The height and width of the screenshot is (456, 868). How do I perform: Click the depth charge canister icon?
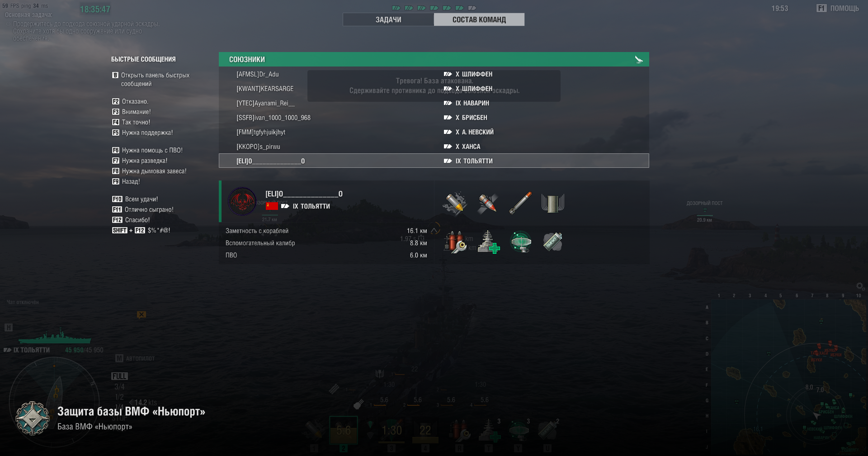[553, 203]
